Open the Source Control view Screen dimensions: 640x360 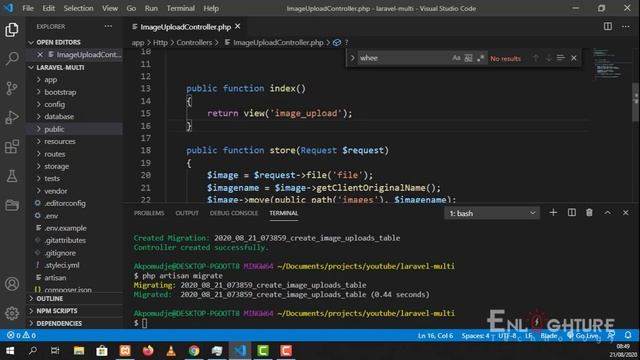[x=12, y=88]
